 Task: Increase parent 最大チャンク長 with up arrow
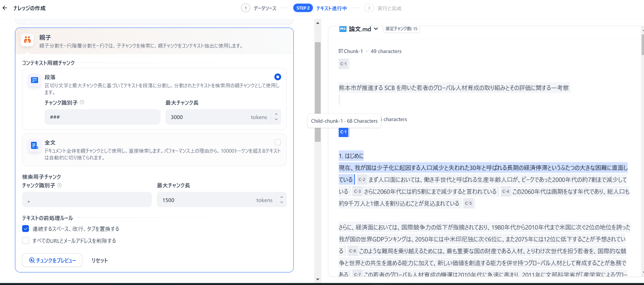276,114
